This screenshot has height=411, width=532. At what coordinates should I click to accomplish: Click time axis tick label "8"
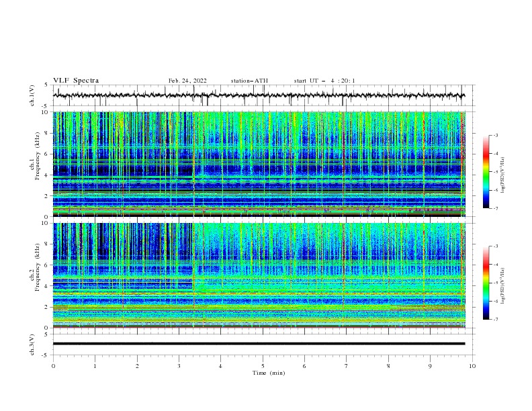(388, 366)
